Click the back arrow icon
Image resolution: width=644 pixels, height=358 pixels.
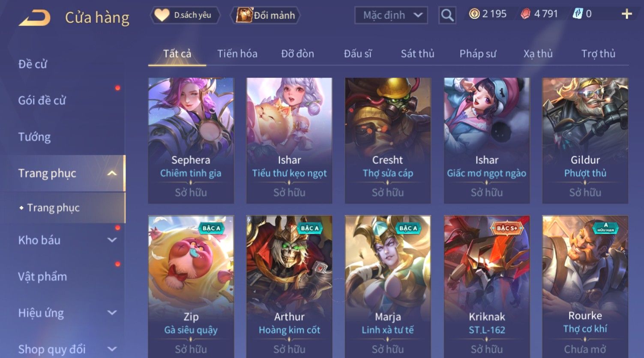[34, 18]
